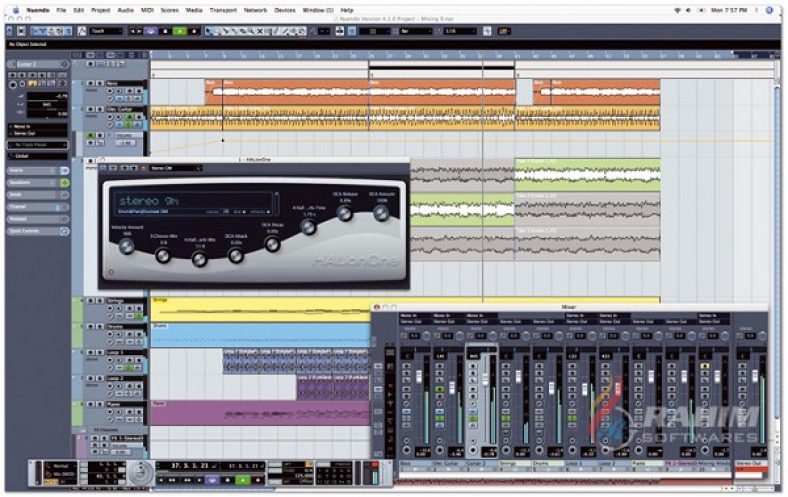Image resolution: width=788 pixels, height=497 pixels.
Task: Click the Velocity Amount knob in HALionOne
Action: [126, 245]
